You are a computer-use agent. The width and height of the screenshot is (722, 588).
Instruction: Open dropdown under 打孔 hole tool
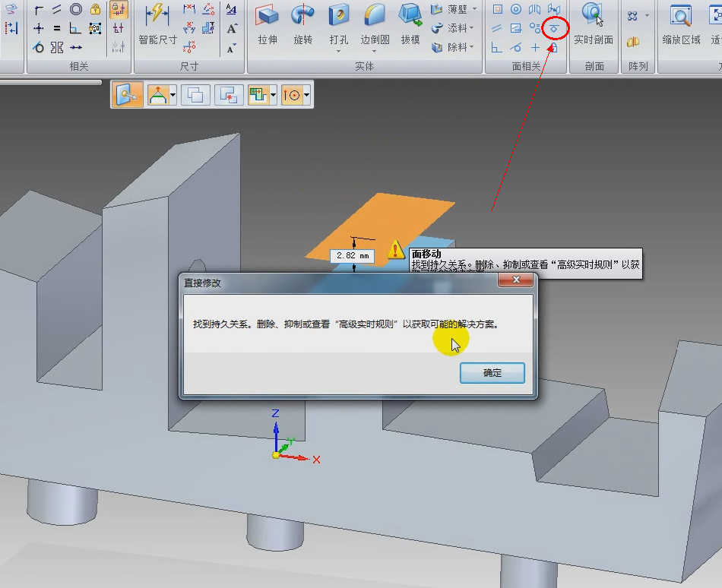click(338, 51)
